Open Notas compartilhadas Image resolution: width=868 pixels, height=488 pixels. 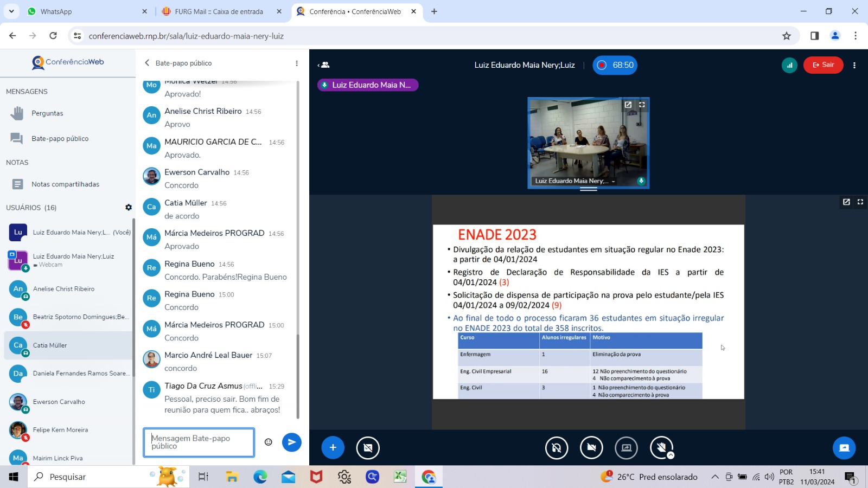[65, 184]
